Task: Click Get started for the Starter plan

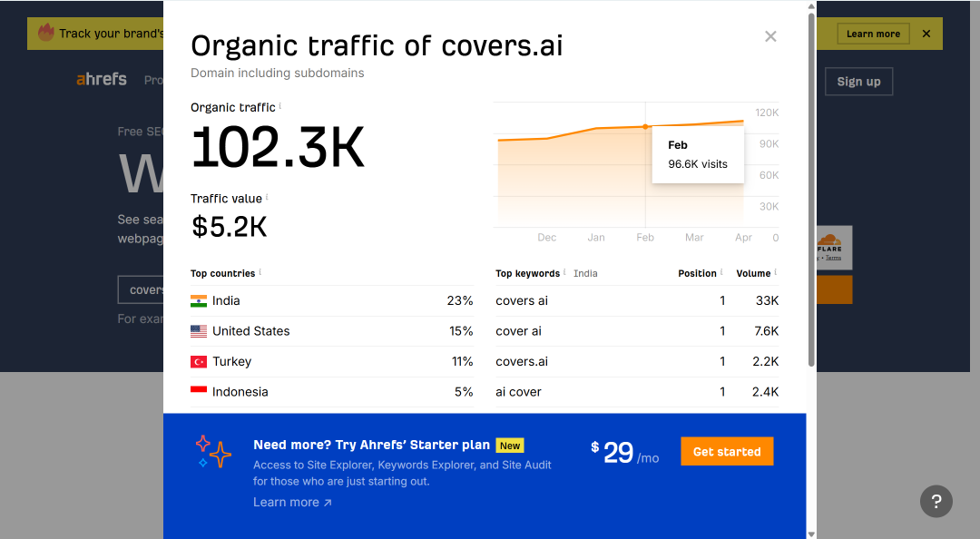Action: tap(727, 452)
